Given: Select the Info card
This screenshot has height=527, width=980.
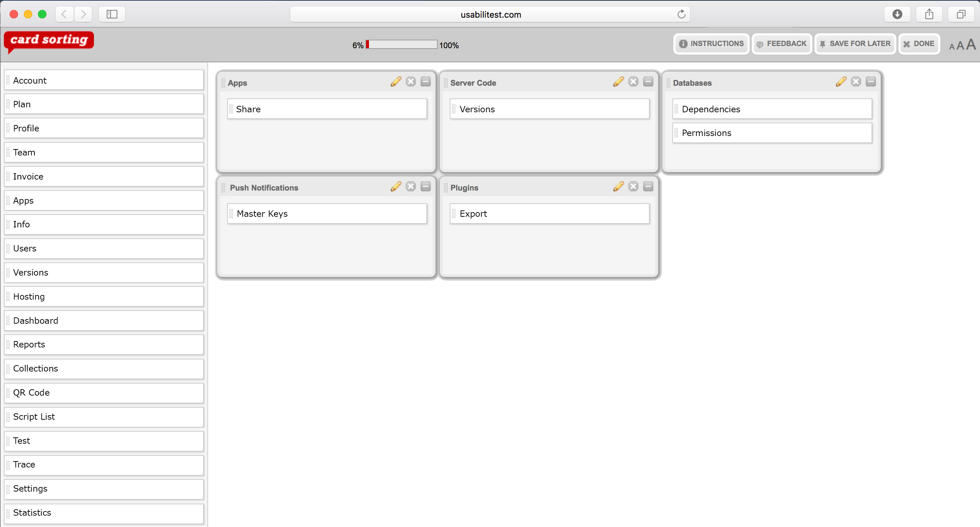Looking at the screenshot, I should tap(104, 224).
